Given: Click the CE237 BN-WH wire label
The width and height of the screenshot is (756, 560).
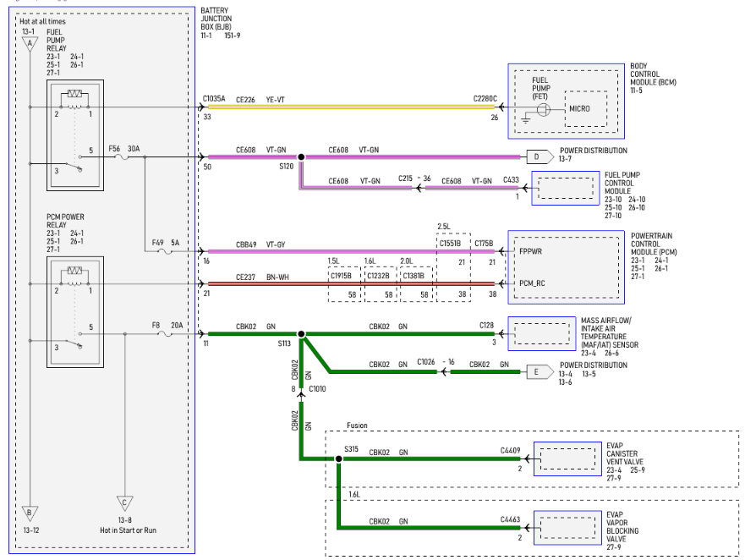Looking at the screenshot, I should [262, 277].
